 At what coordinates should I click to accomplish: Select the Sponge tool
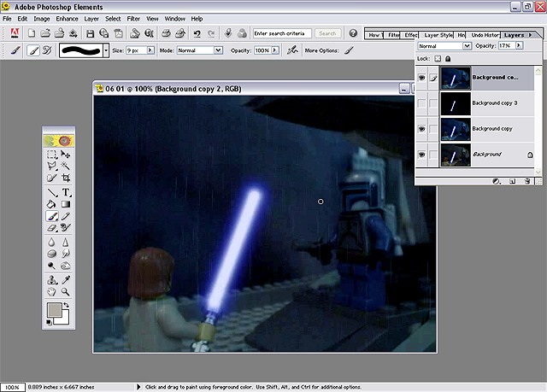[x=52, y=254]
